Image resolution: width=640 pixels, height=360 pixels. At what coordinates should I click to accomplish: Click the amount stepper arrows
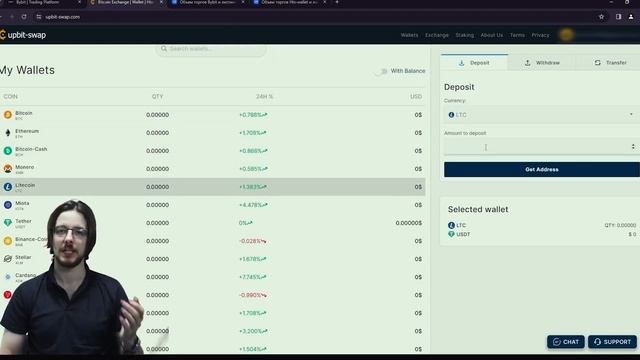click(x=633, y=147)
